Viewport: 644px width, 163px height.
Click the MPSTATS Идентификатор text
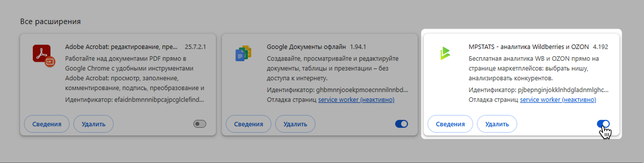coord(538,90)
